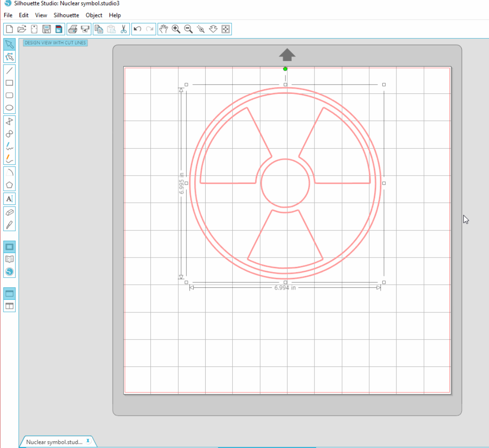
Task: Open the Object menu
Action: (94, 15)
